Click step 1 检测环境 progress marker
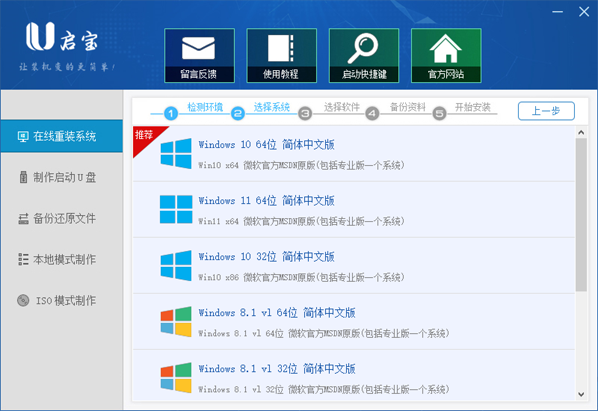Image resolution: width=598 pixels, height=411 pixels. 171,113
